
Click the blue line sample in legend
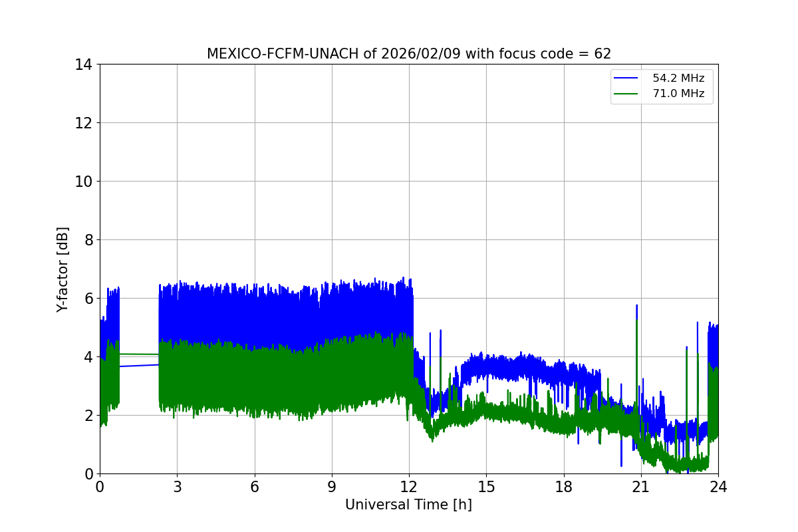627,78
